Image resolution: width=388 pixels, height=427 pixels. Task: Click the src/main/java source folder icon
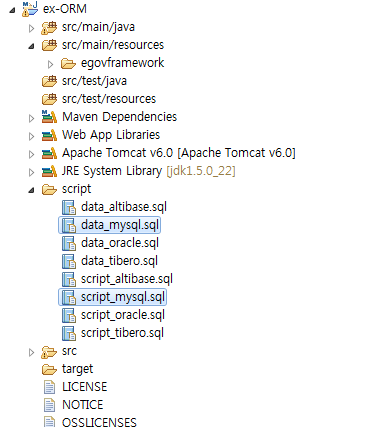[49, 27]
